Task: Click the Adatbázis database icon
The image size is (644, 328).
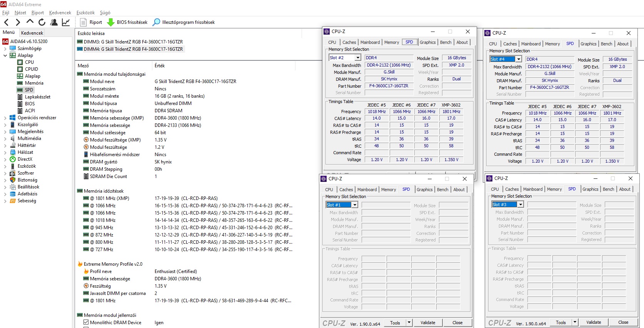Action: click(13, 194)
